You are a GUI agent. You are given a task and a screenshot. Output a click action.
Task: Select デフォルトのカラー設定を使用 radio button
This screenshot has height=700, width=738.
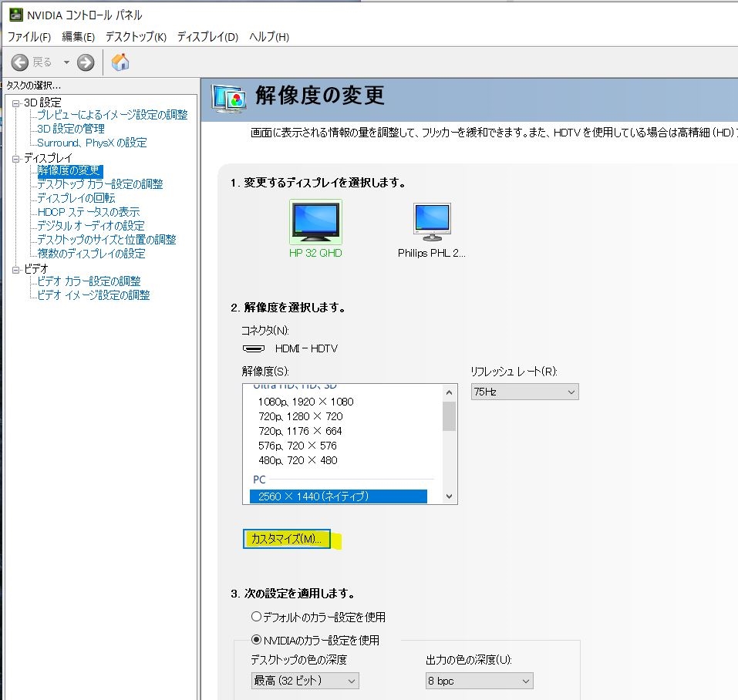click(256, 616)
